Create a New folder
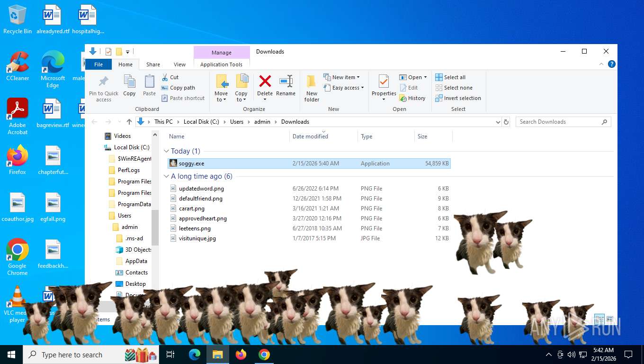This screenshot has width=644, height=364. (x=312, y=88)
